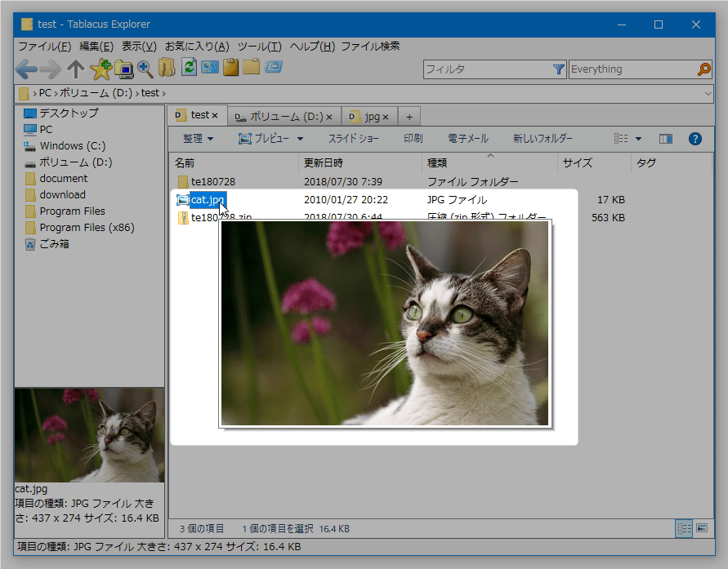The height and width of the screenshot is (569, 728).
Task: Switch to large thumbnails view in status bar
Action: tap(702, 528)
